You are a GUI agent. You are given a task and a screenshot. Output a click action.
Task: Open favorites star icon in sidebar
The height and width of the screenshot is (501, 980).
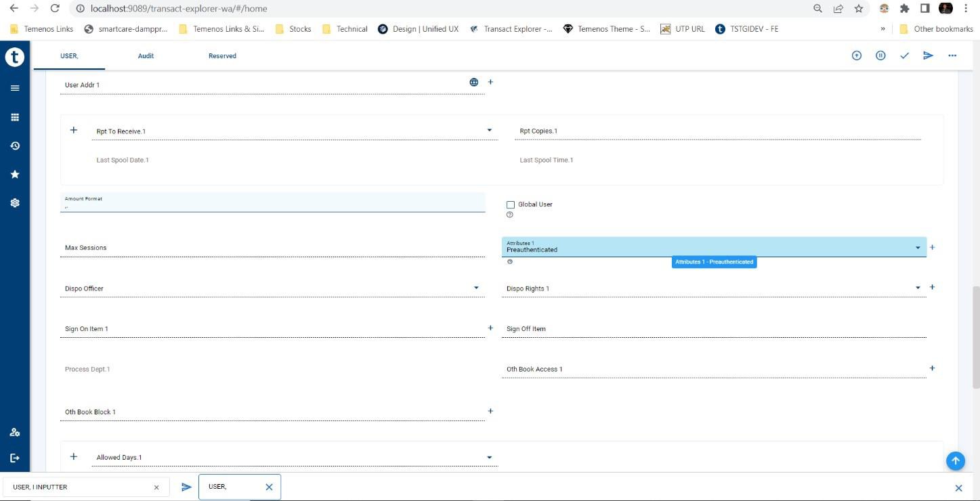point(15,174)
